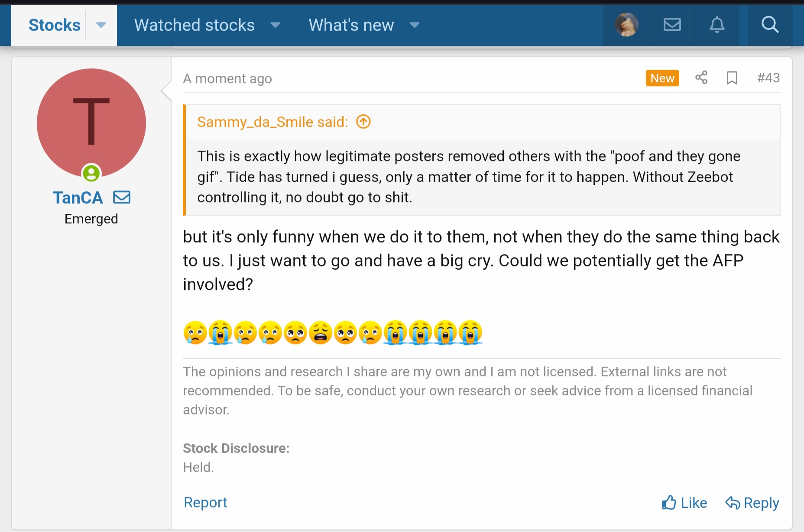Open TanCA's profile via username
This screenshot has width=804, height=532.
[x=78, y=198]
